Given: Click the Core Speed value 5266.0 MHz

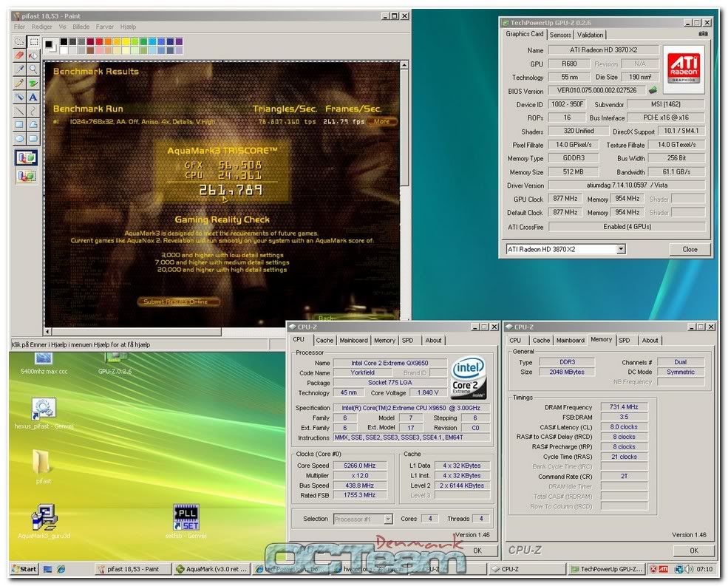Looking at the screenshot, I should (360, 466).
